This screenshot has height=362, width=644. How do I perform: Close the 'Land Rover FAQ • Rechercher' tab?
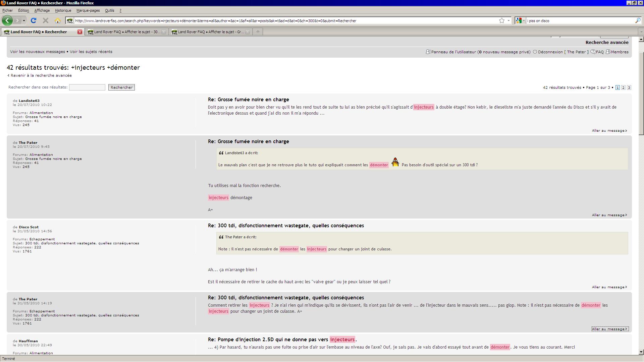click(80, 32)
